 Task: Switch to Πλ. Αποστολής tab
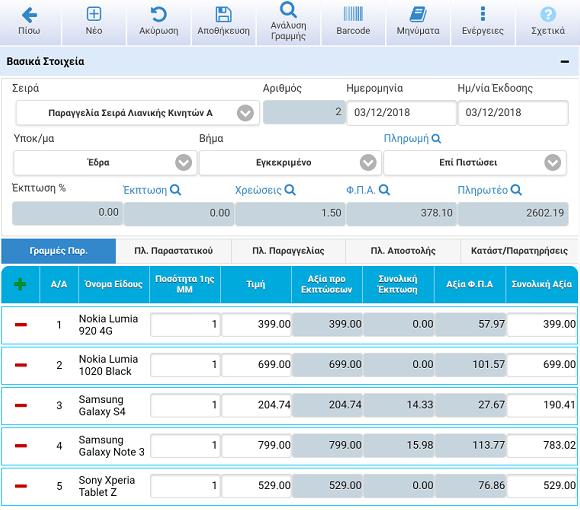(x=403, y=251)
